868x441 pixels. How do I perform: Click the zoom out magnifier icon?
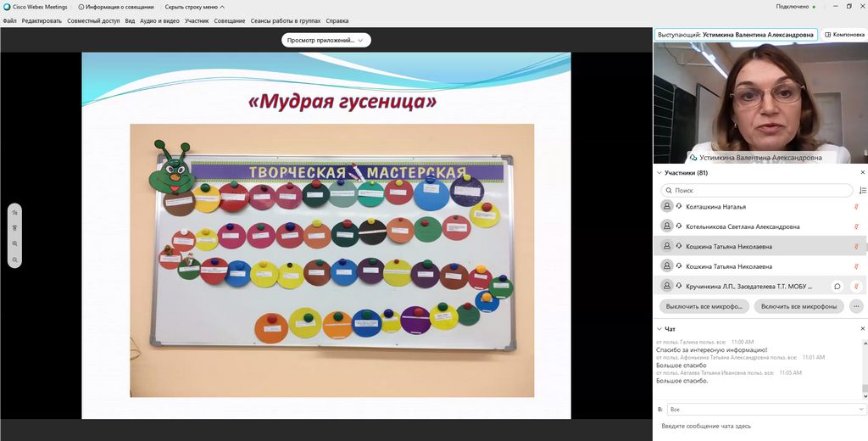14,260
